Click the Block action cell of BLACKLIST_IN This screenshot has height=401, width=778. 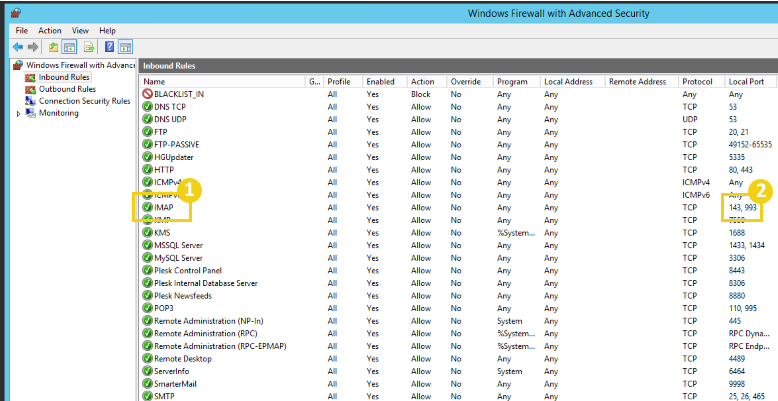tap(420, 94)
